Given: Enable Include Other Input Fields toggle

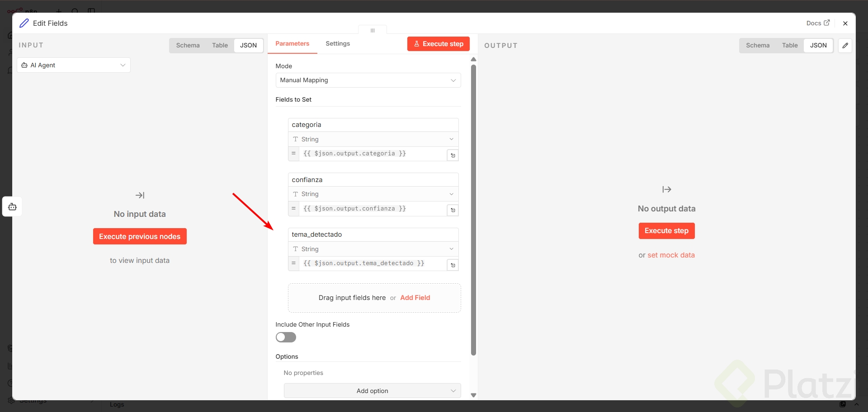Looking at the screenshot, I should (x=286, y=337).
